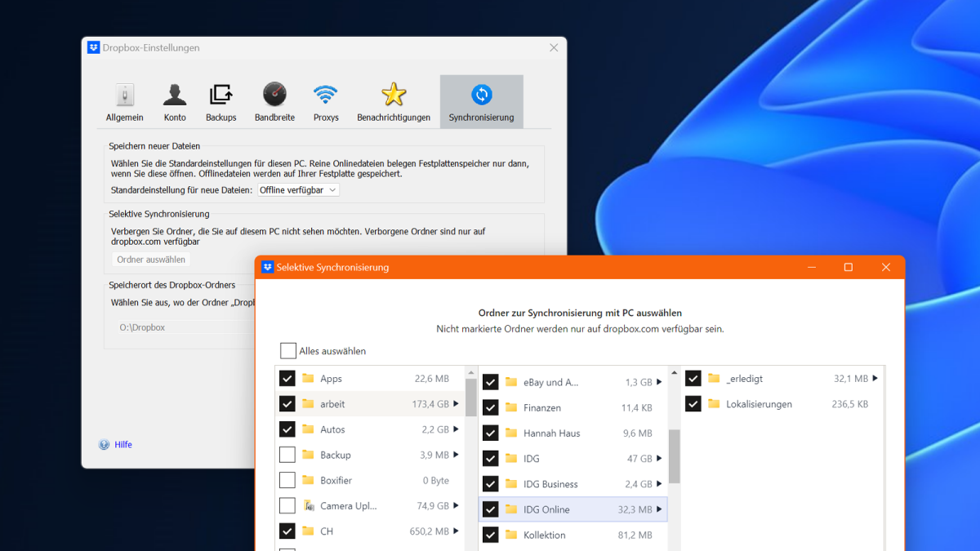
Task: Click second column scrollbar up arrow
Action: click(675, 373)
